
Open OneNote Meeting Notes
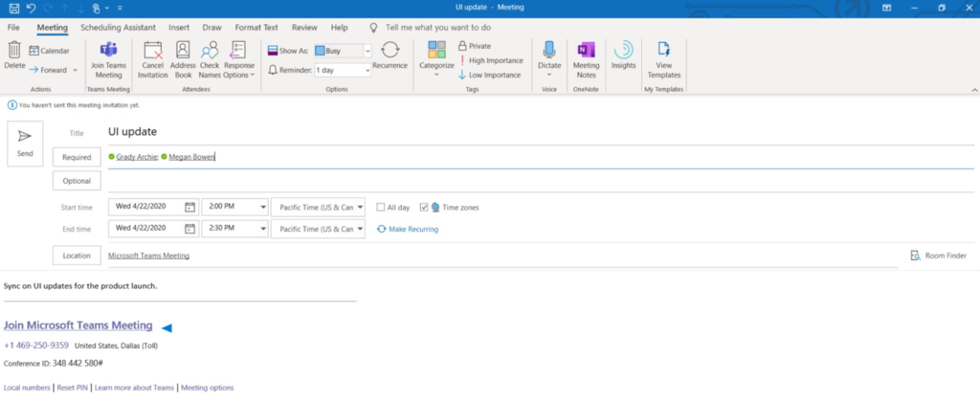(587, 59)
